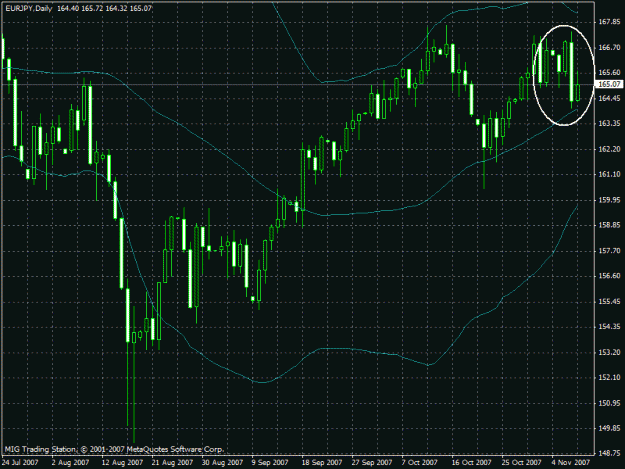The height and width of the screenshot is (469, 625).
Task: Click the 161.10 price axis label
Action: [609, 174]
